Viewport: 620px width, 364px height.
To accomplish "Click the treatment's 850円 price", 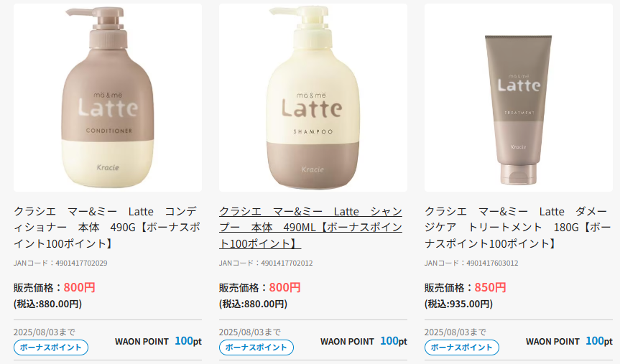I will click(x=490, y=287).
